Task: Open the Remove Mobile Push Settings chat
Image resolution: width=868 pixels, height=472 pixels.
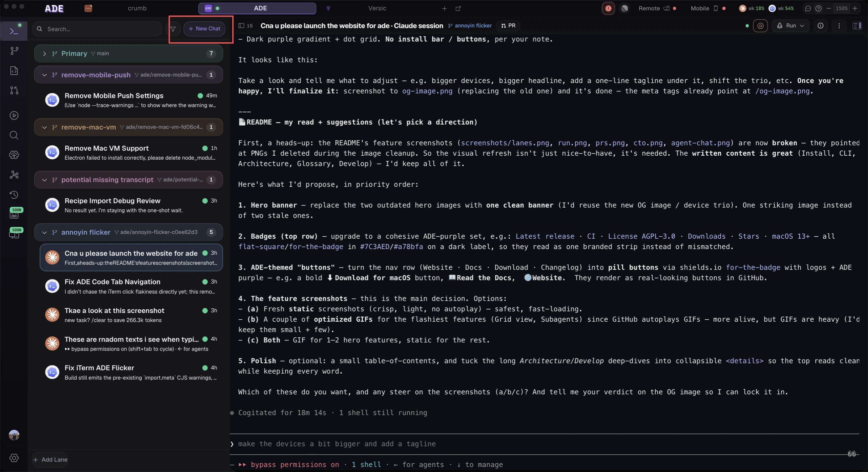Action: click(131, 100)
